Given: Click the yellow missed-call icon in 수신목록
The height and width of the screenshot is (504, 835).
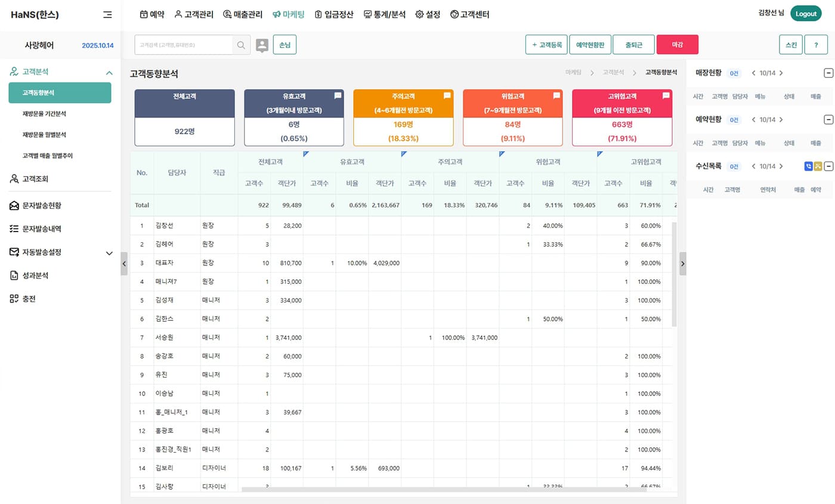Looking at the screenshot, I should tap(818, 166).
